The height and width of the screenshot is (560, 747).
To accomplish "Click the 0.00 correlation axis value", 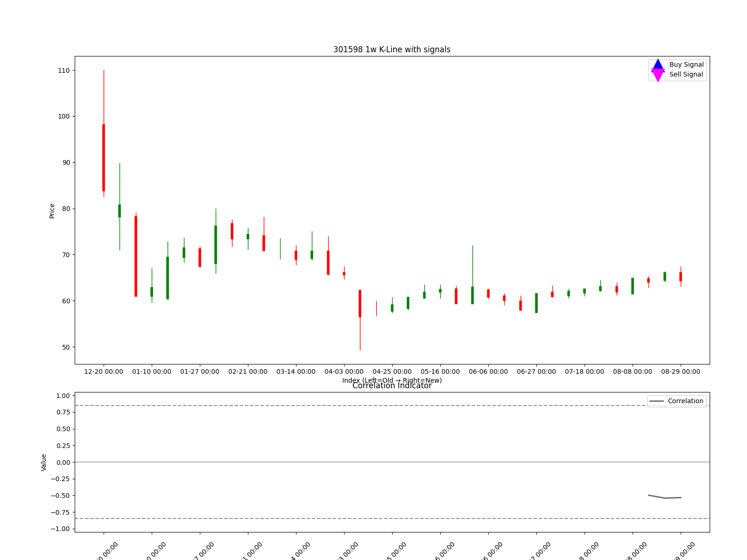I will click(x=63, y=462).
